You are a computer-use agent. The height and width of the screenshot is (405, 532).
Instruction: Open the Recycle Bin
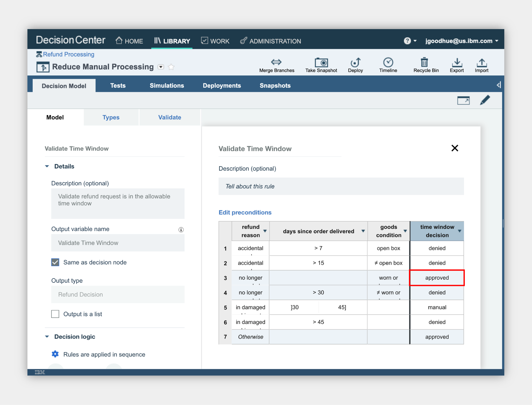coord(424,62)
